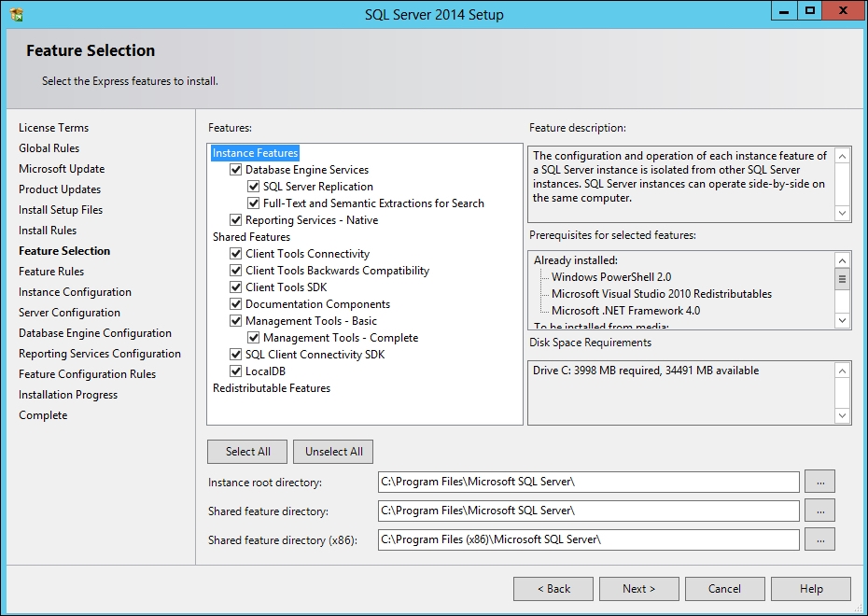Image resolution: width=868 pixels, height=616 pixels.
Task: Click the Select All button
Action: [247, 452]
